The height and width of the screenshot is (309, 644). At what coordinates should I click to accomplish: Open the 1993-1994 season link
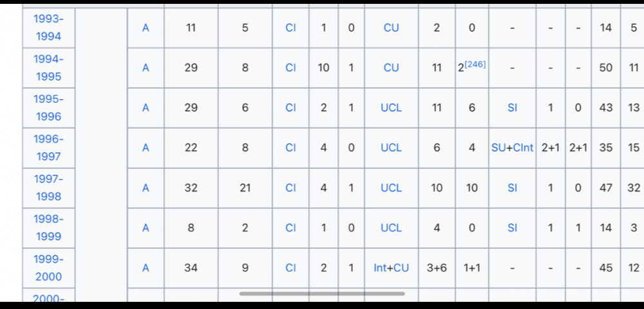coord(48,28)
